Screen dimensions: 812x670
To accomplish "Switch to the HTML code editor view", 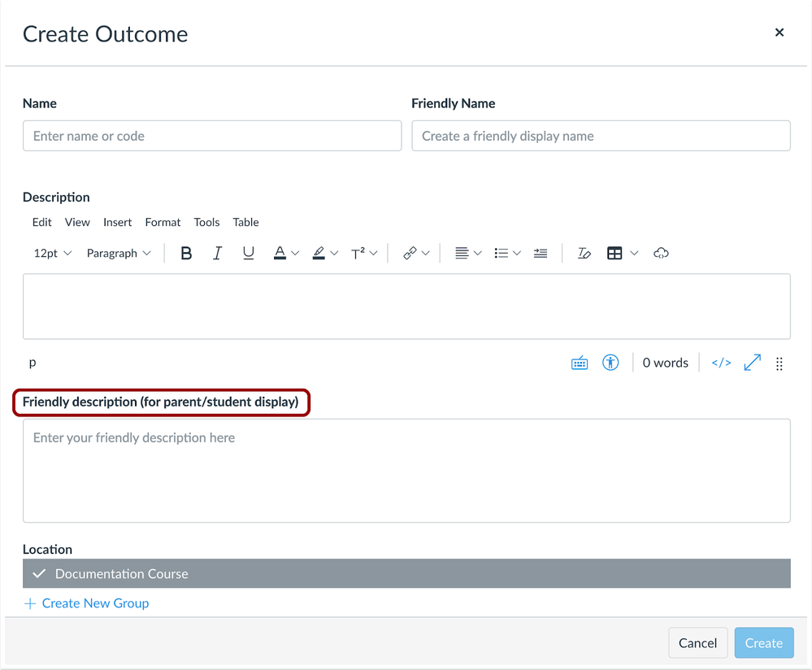I will coord(721,363).
